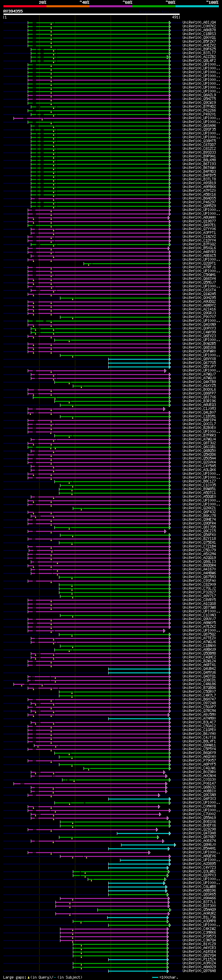Select hit UniRef100_Q9CZI5

coord(199,531)
